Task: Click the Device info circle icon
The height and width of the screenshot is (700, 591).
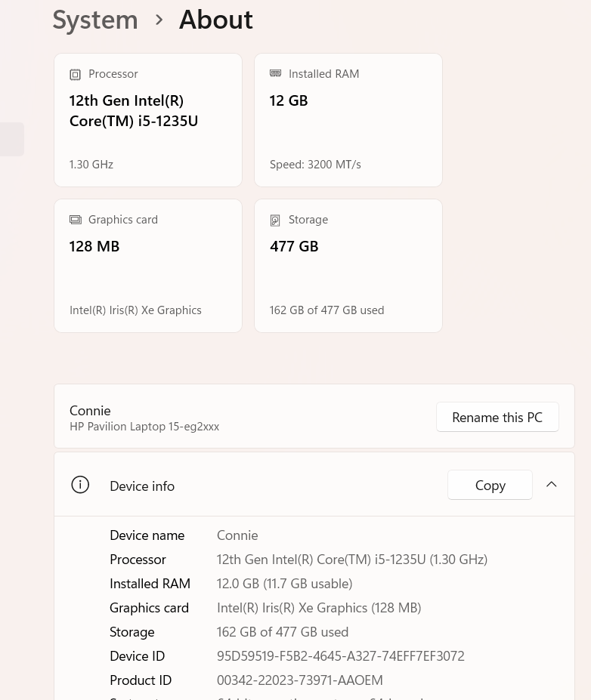Action: click(80, 485)
